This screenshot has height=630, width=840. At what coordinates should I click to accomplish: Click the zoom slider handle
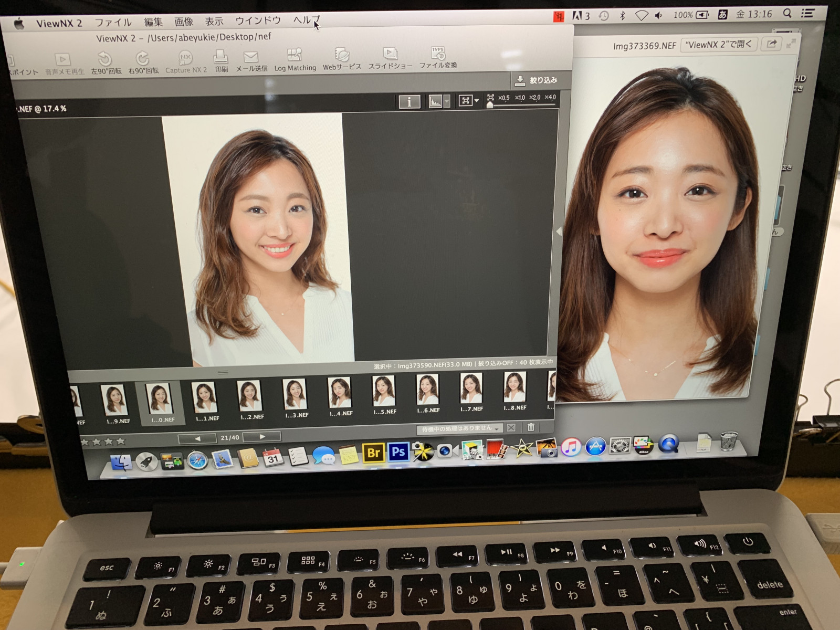490,105
